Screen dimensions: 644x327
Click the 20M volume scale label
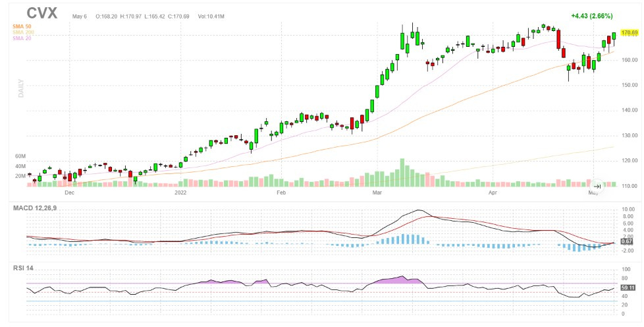[x=20, y=176]
